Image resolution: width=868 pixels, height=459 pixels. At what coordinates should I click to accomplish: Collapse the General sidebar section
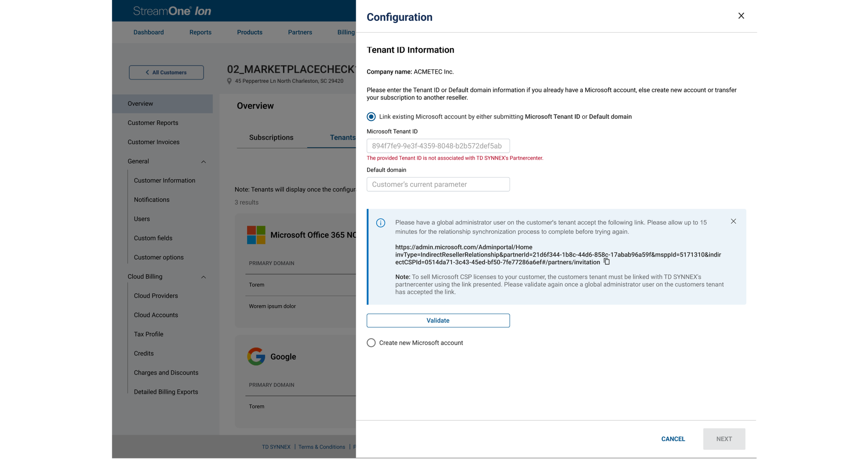point(204,162)
